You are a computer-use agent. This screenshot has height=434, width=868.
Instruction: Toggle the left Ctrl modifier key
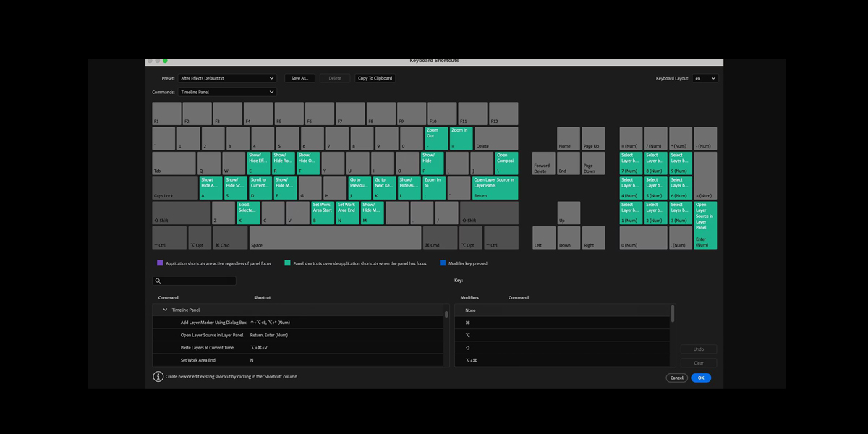tap(169, 238)
